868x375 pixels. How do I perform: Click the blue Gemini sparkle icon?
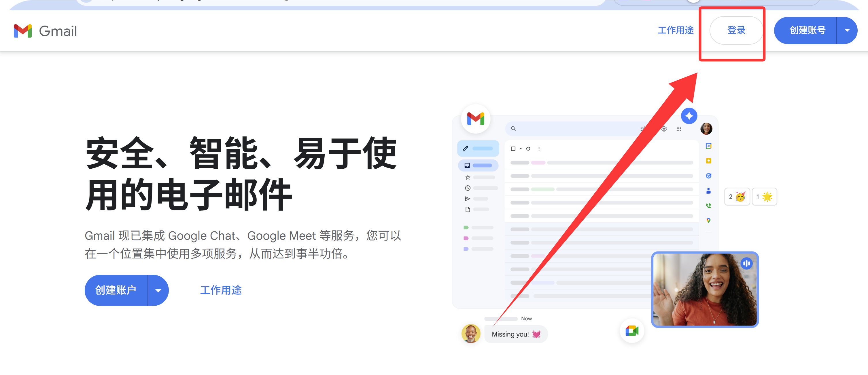click(x=689, y=116)
